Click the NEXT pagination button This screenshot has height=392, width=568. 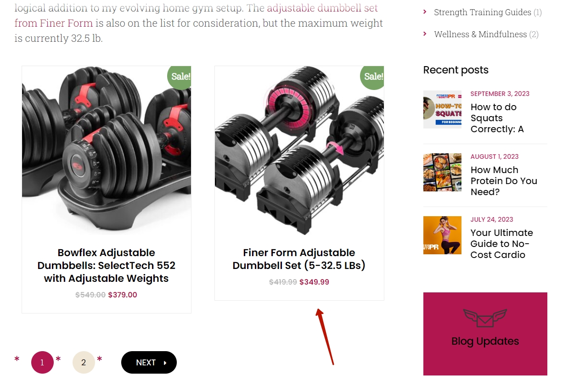(149, 363)
